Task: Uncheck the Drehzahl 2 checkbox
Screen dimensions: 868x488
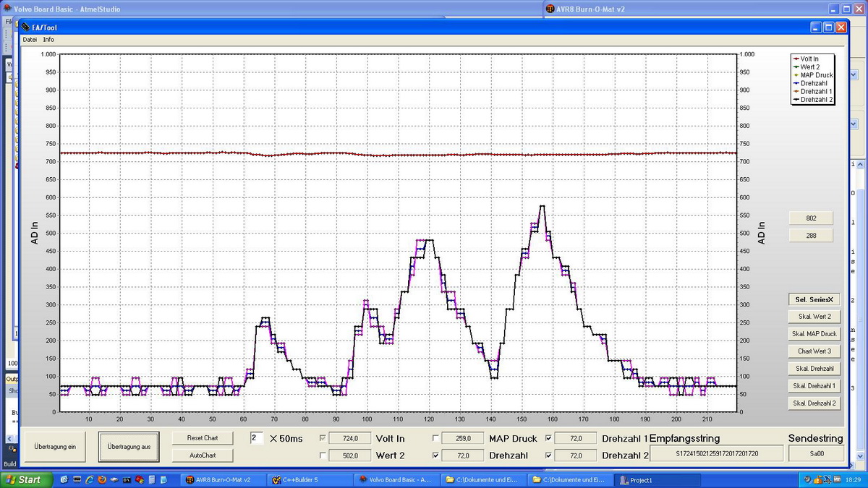Action: tap(549, 455)
